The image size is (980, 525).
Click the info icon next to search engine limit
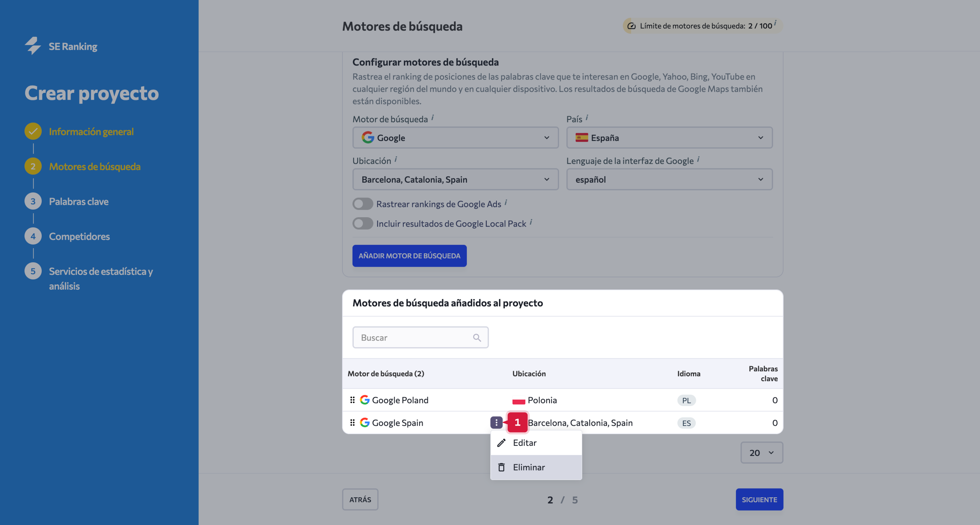click(775, 23)
